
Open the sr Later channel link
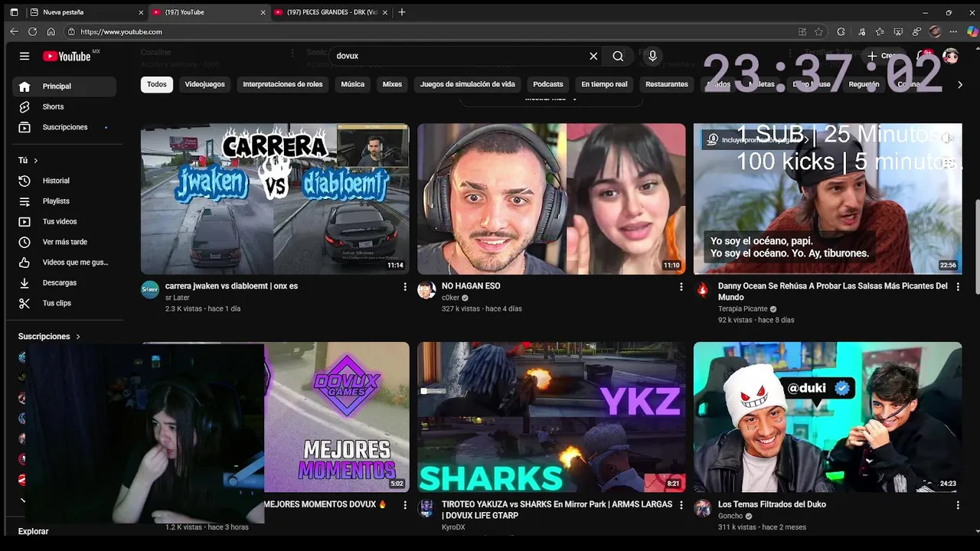[x=178, y=298]
